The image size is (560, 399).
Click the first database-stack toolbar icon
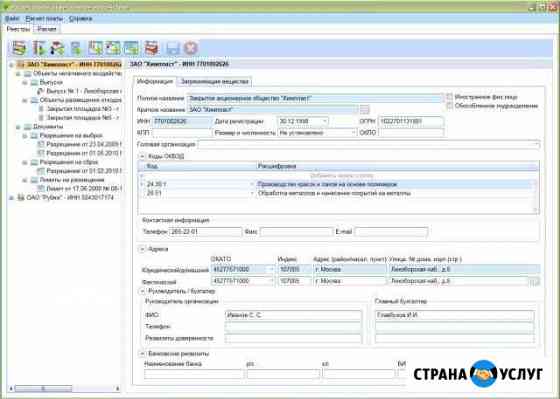tap(19, 48)
